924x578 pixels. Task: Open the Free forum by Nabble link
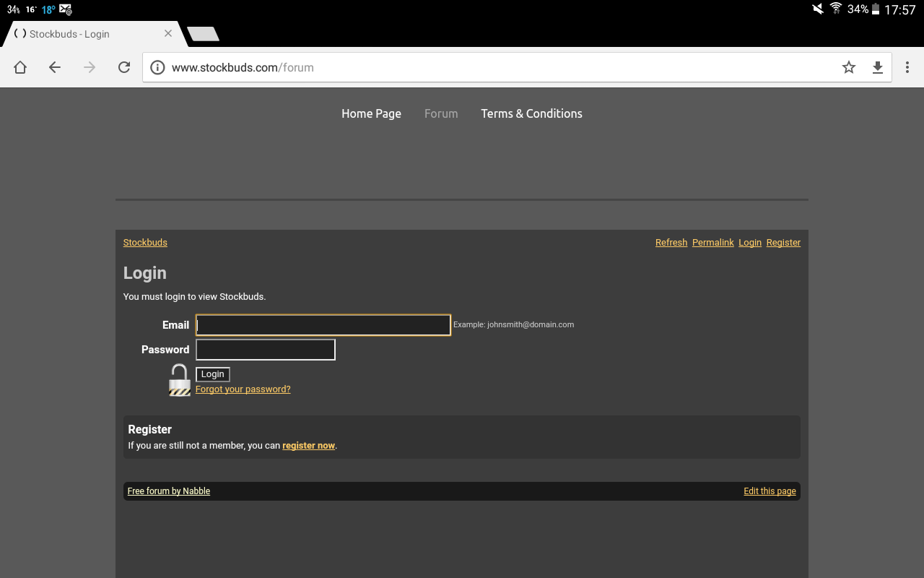click(x=169, y=491)
